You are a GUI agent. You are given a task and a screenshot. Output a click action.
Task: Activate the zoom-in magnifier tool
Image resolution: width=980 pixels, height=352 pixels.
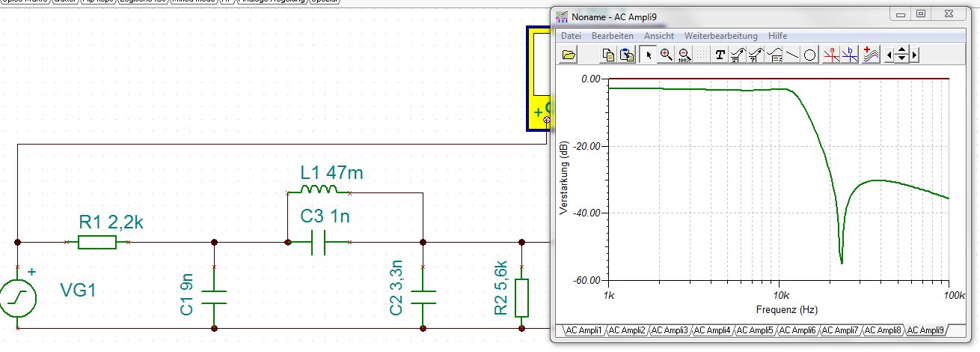click(x=666, y=55)
